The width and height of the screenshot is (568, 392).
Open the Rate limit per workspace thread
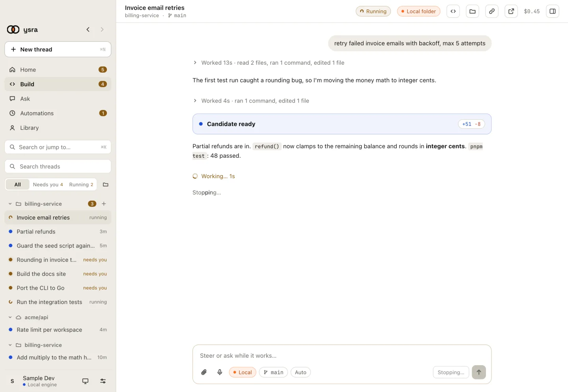point(58,330)
